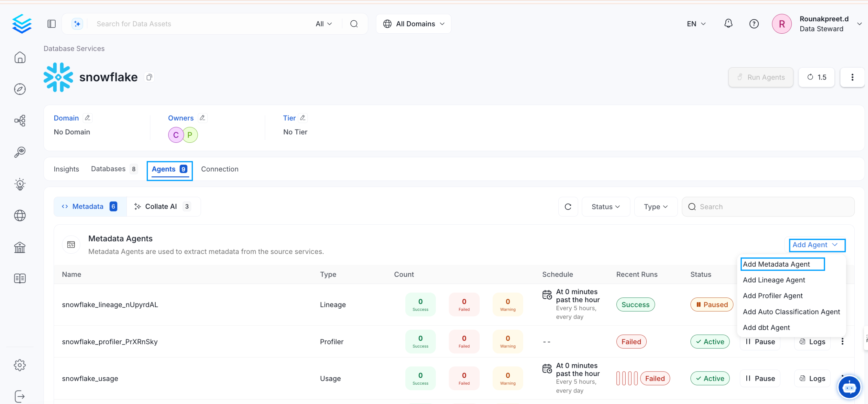868x404 pixels.
Task: Open the All Domains dropdown
Action: point(414,24)
